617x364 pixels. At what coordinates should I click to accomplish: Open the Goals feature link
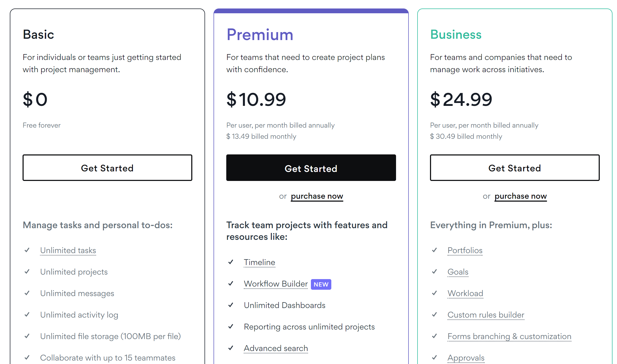tap(458, 272)
